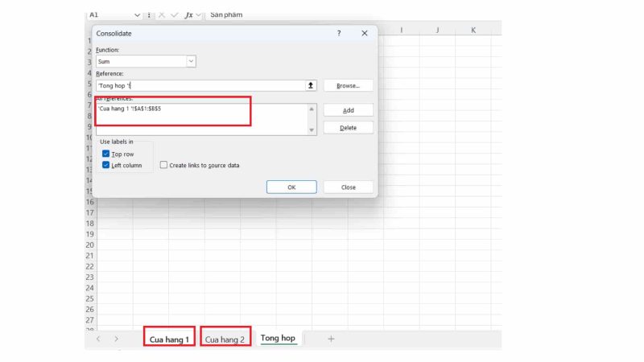Enable Create links to source data
Viewport: 644px width, 362px height.
pos(163,165)
